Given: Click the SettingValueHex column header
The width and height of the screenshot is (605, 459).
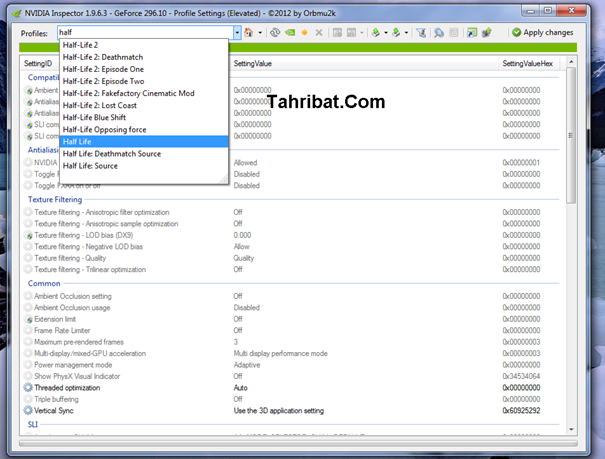Looking at the screenshot, I should point(527,64).
